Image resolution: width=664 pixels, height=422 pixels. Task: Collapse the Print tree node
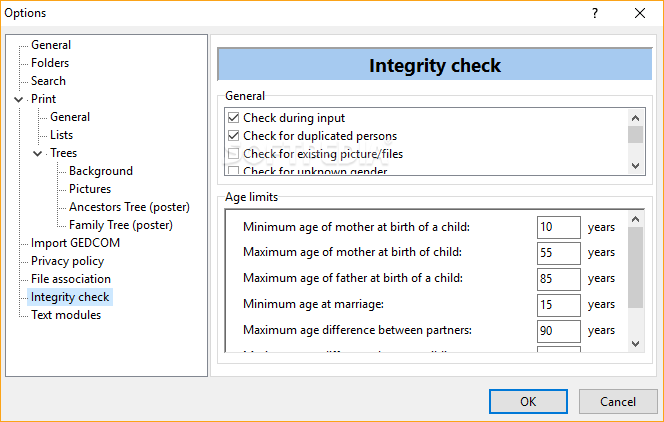19,99
